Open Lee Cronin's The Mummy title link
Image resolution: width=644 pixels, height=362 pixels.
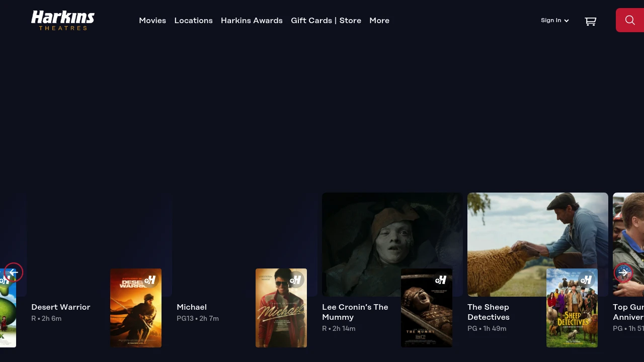355,312
